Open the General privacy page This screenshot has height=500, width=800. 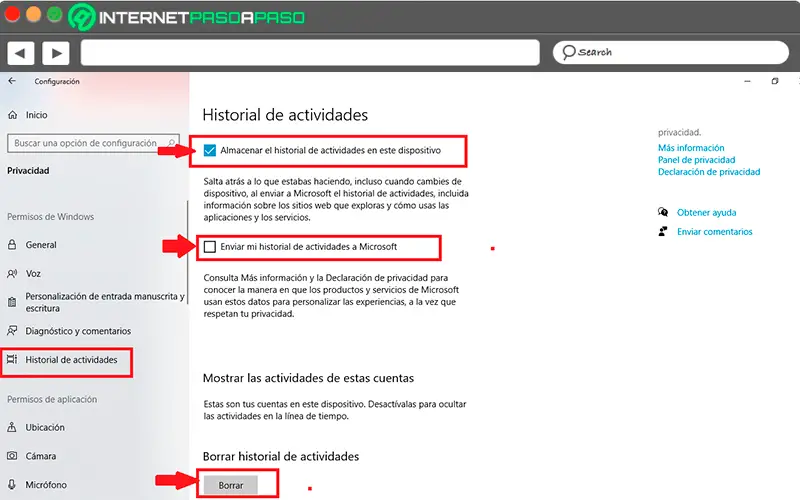point(41,244)
